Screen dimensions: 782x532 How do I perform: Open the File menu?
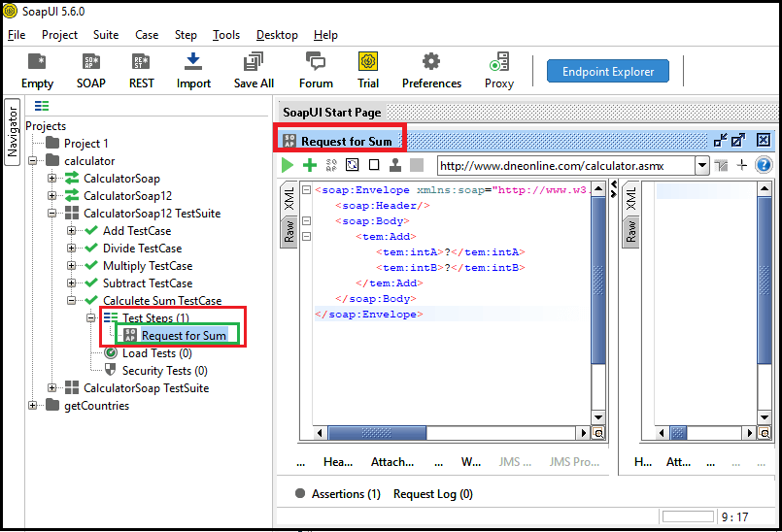(x=17, y=35)
